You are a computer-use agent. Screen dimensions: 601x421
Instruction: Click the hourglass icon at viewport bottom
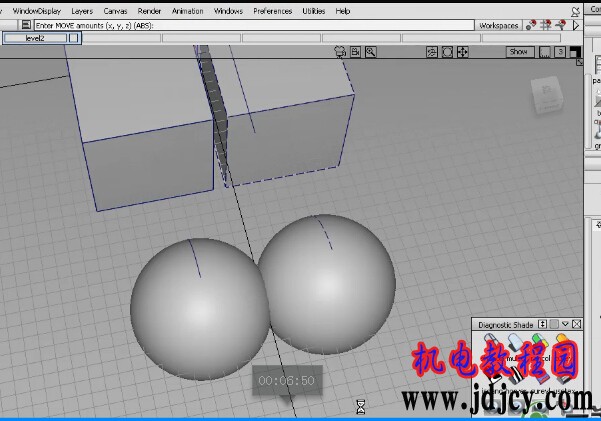click(x=361, y=406)
